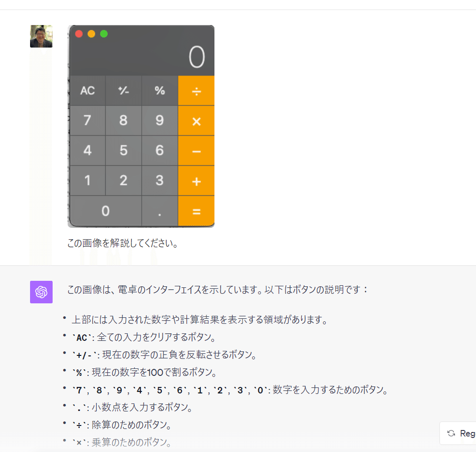Click the reply sentence starting この画像は、電卓のインターフェイス
The height and width of the screenshot is (452, 476).
(x=217, y=290)
